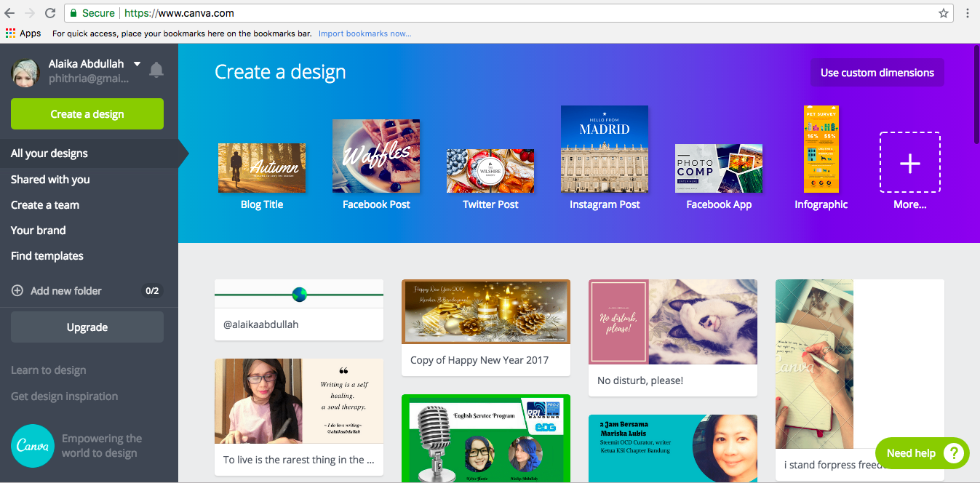Choose the Facebook Post Waffles thumbnail
Viewport: 980px width, 483px height.
pos(376,156)
